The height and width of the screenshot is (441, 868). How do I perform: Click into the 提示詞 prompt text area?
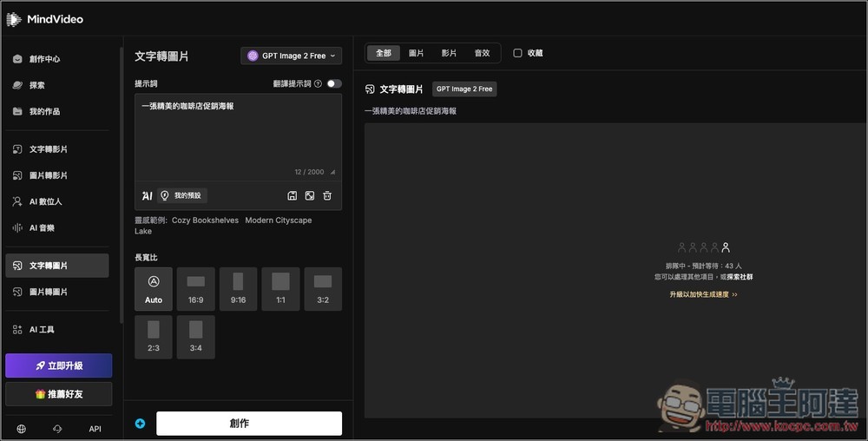tap(238, 137)
